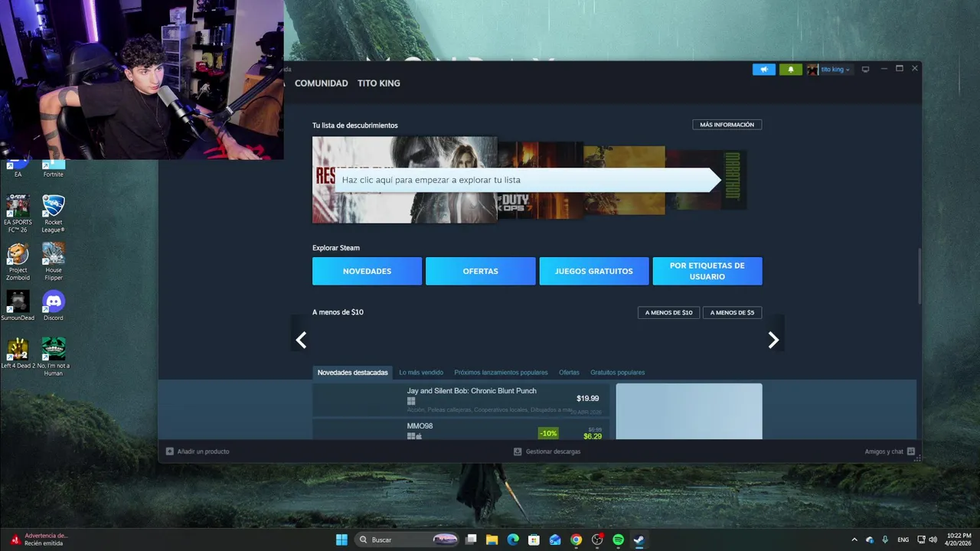Open House Flipper desktop icon
The width and height of the screenshot is (980, 551).
53,262
